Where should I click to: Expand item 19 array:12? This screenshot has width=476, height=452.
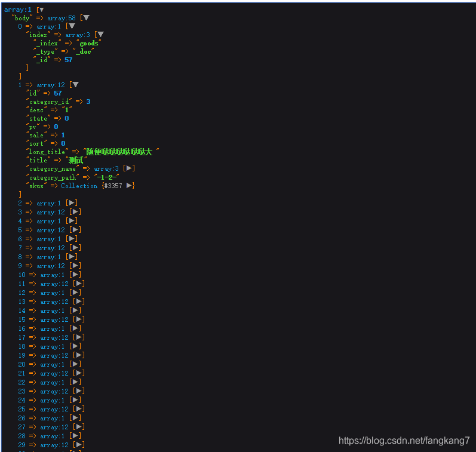click(x=79, y=355)
